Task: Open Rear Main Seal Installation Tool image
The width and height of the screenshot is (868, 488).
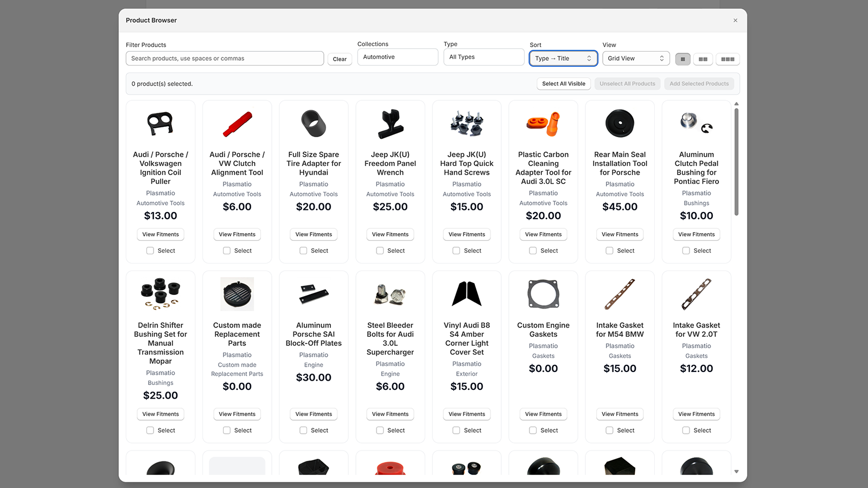Action: [x=620, y=124]
